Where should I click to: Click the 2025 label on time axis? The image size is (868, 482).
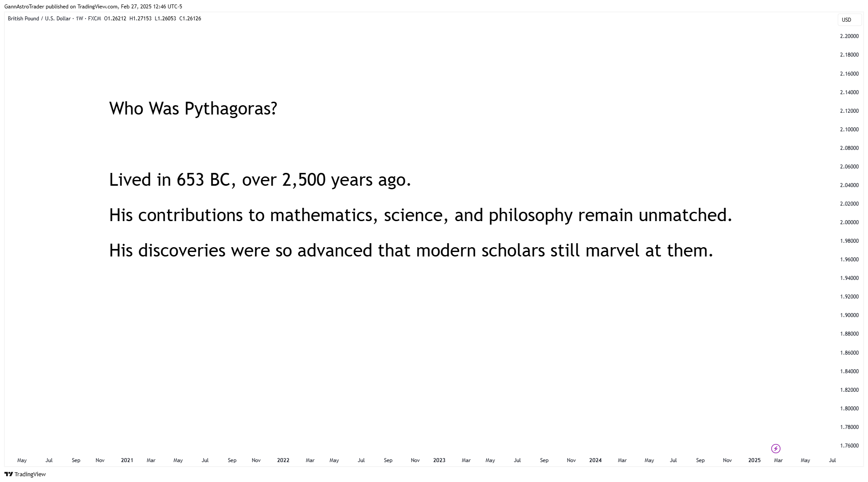click(754, 460)
